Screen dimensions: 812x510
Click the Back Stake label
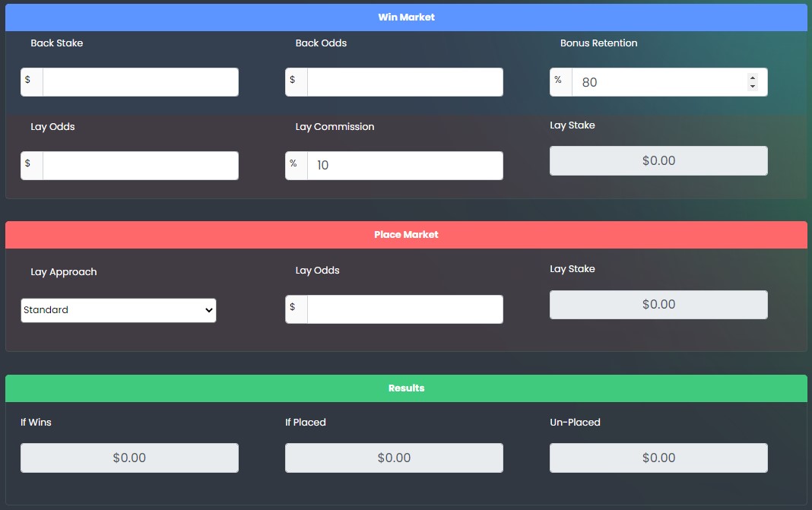tap(56, 43)
